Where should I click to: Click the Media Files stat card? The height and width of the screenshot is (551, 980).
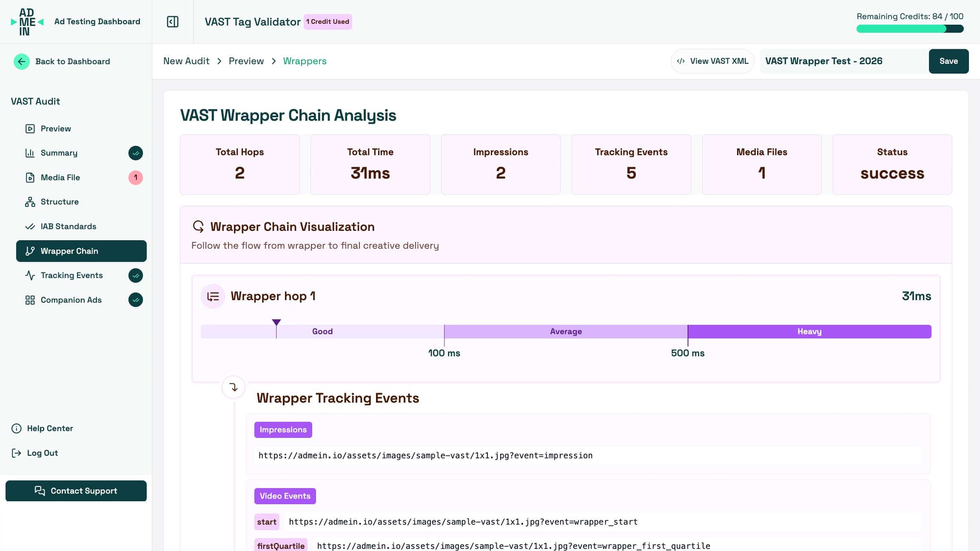762,165
